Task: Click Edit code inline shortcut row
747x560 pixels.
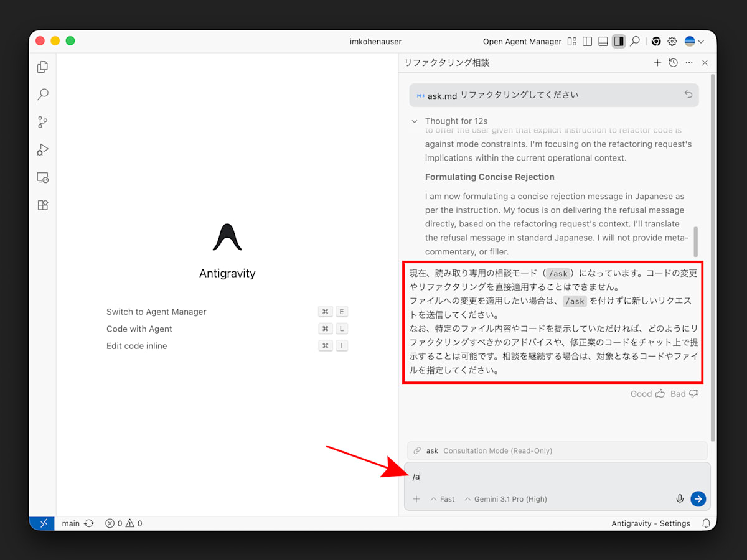Action: 227,346
